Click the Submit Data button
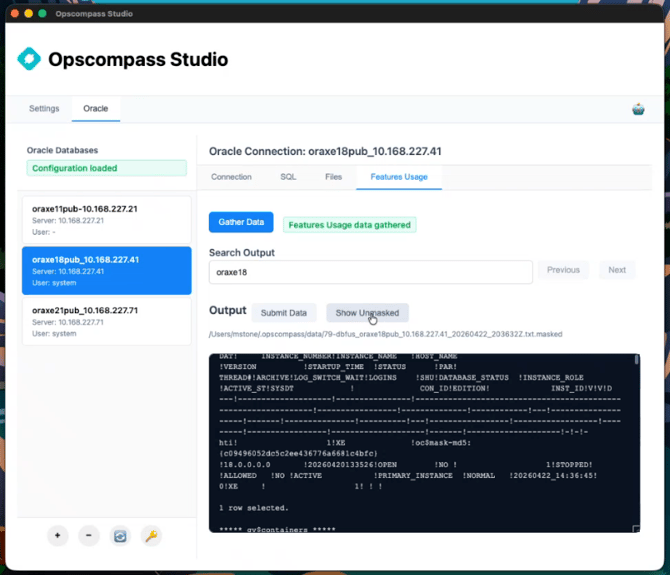The height and width of the screenshot is (575, 670). click(x=284, y=313)
